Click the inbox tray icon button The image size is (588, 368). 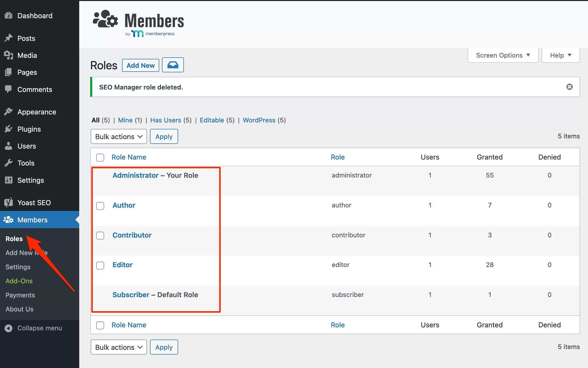click(173, 65)
